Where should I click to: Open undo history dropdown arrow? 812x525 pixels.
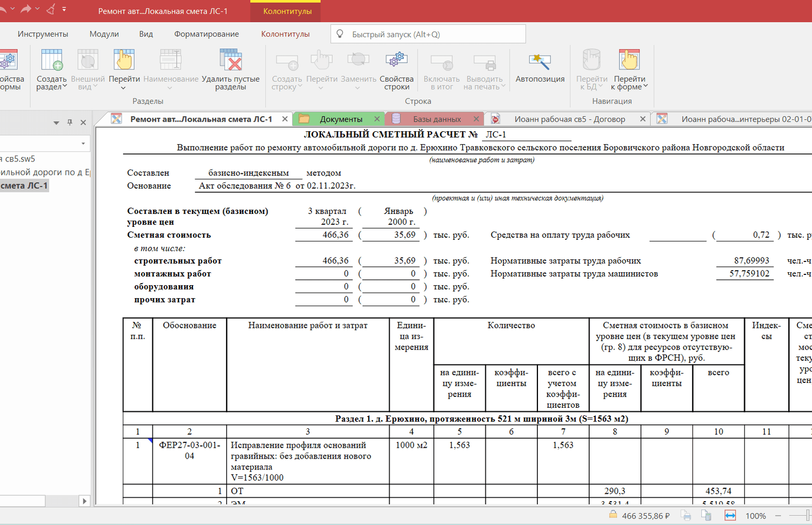coord(12,9)
